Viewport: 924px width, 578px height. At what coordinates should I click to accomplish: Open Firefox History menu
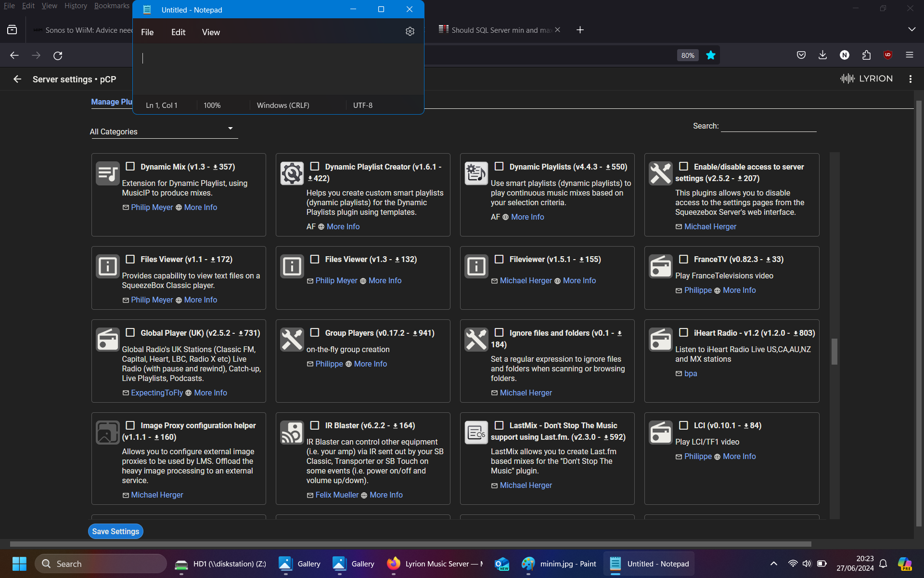[x=76, y=6]
